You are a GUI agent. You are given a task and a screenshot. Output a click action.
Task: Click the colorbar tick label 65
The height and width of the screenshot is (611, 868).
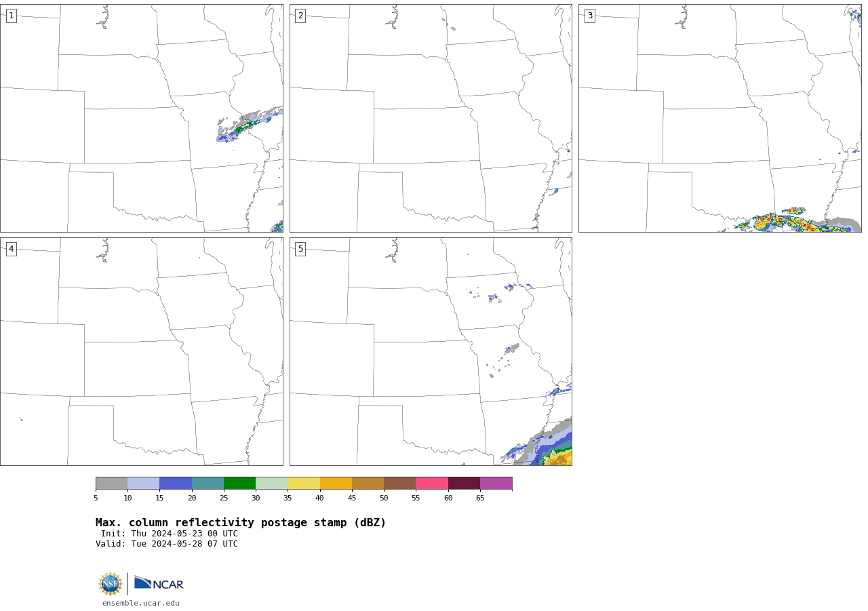[x=480, y=498]
